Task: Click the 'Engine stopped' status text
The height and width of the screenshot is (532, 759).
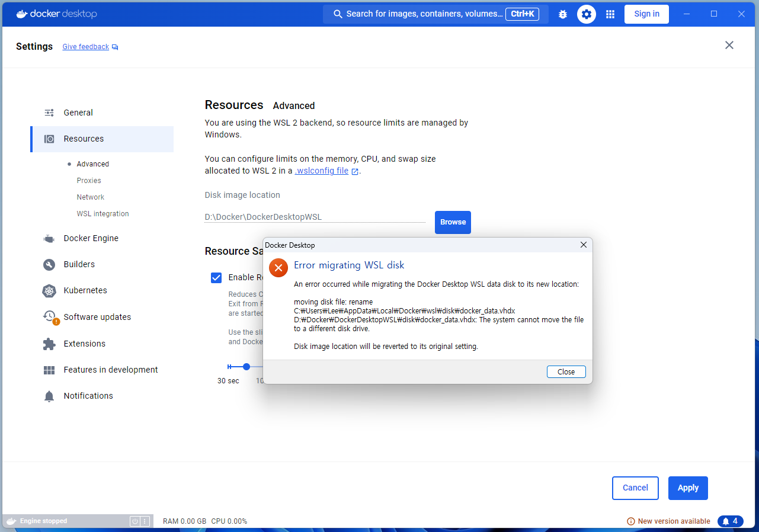Action: coord(43,521)
